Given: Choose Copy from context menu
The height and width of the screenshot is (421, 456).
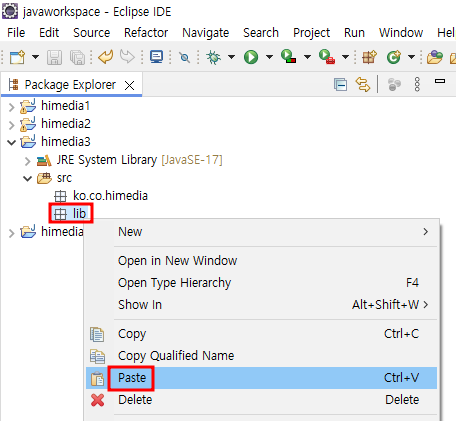Looking at the screenshot, I should 261,334.
